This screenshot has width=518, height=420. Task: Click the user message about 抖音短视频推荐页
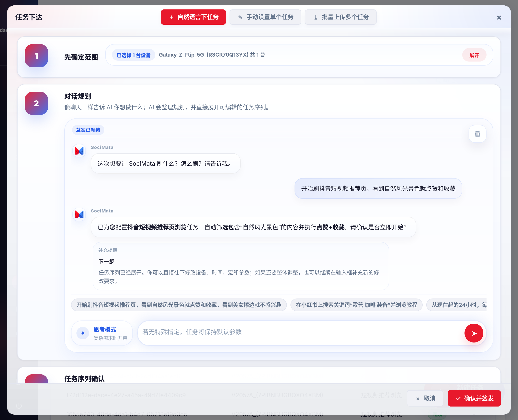[x=378, y=188]
